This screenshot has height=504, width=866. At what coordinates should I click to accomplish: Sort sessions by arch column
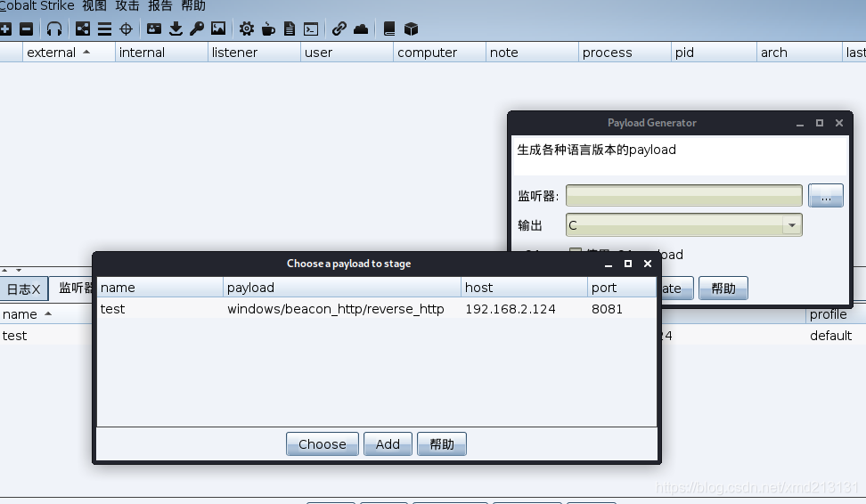[799, 53]
